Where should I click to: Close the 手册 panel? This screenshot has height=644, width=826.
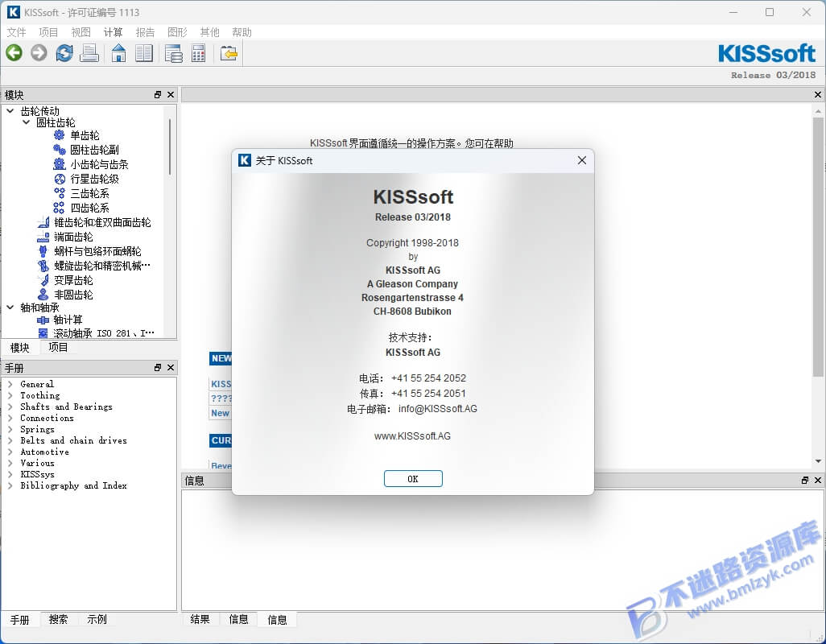pos(171,368)
